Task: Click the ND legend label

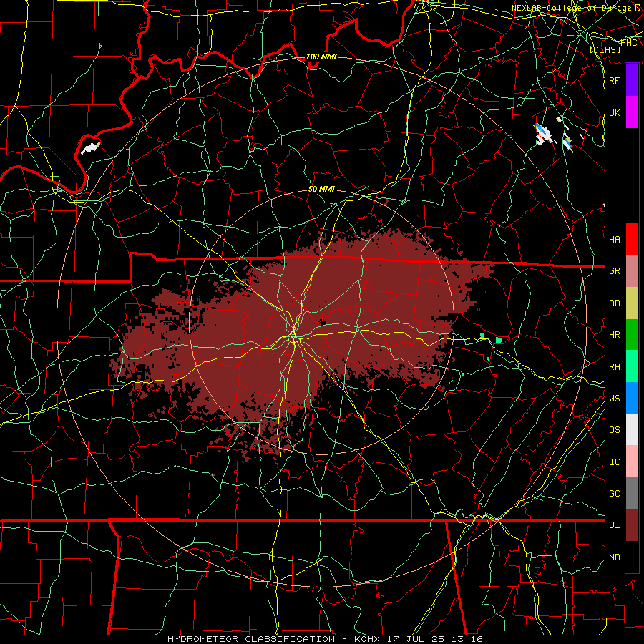Action: (x=614, y=557)
